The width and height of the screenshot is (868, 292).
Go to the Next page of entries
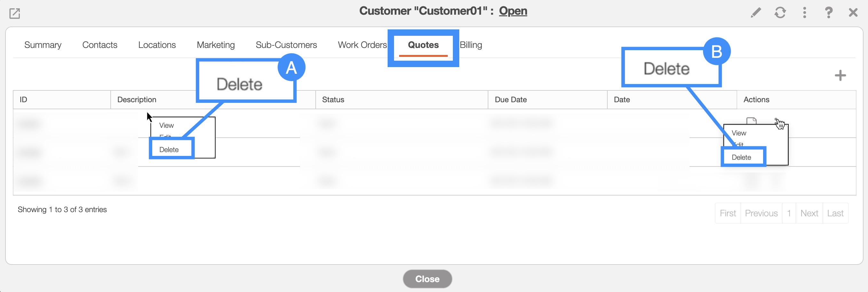coord(809,213)
